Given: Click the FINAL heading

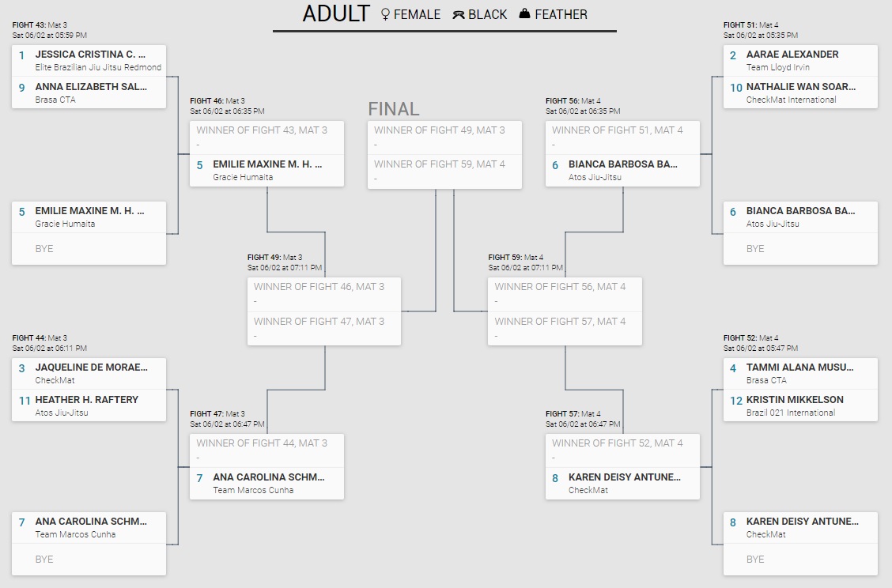Looking at the screenshot, I should click(x=394, y=109).
